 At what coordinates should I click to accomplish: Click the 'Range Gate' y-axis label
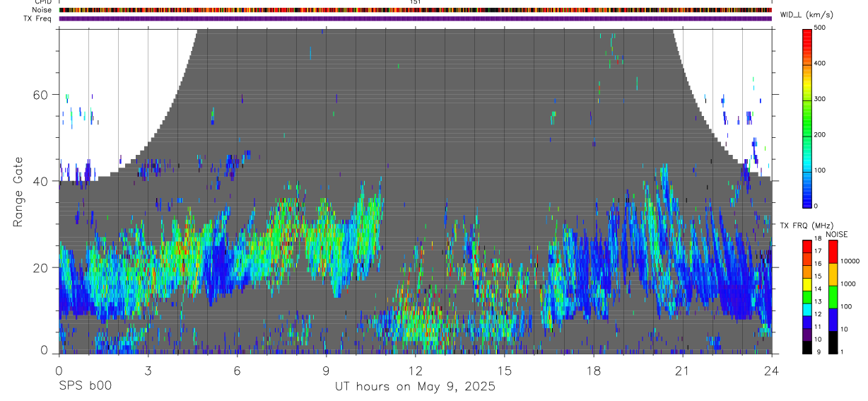18,192
